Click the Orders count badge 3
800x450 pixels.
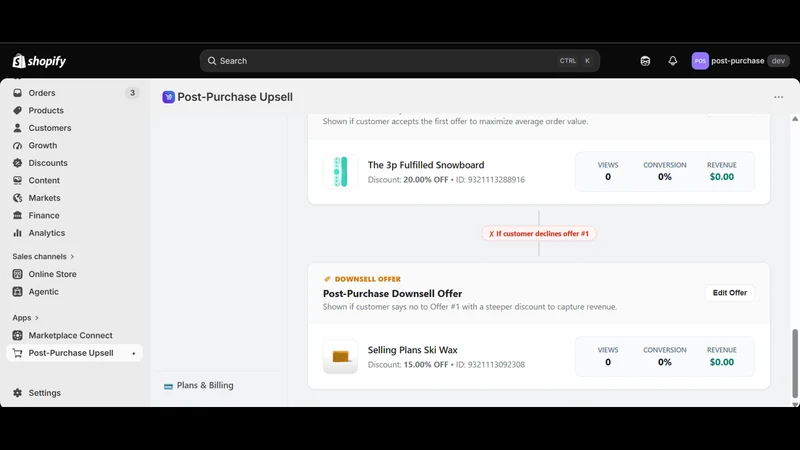132,93
